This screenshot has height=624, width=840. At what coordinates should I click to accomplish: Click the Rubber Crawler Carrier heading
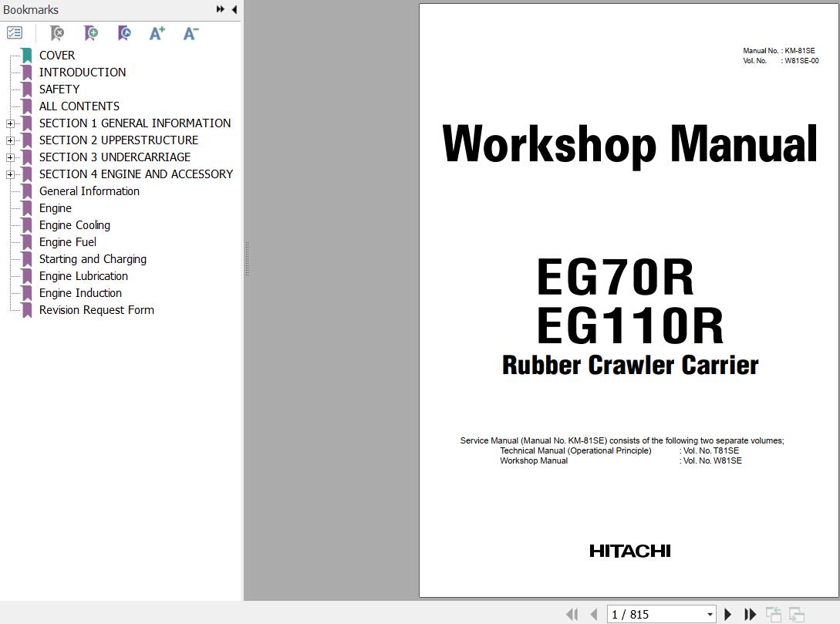(x=630, y=366)
